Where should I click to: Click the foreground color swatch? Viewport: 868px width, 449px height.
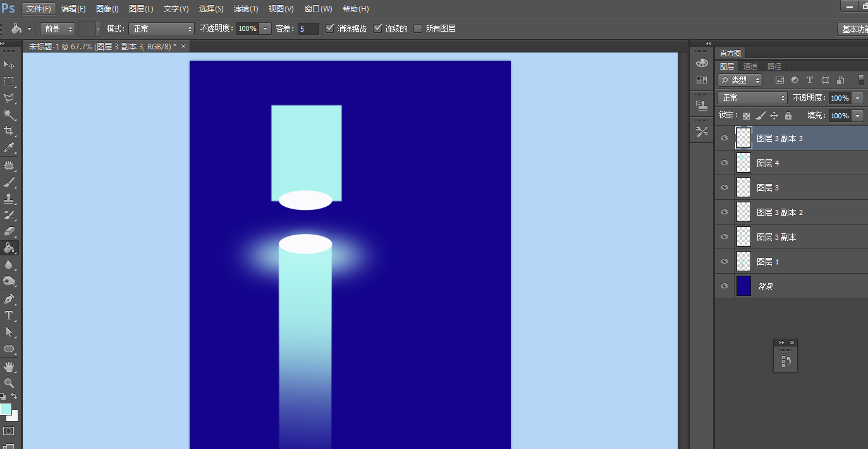coord(6,409)
